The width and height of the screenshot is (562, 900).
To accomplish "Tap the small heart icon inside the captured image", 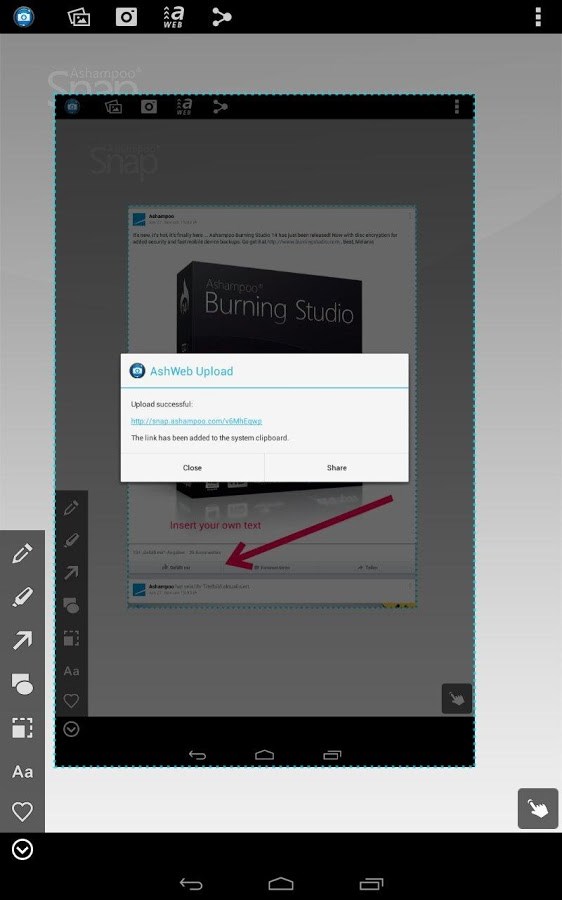I will coord(71,700).
